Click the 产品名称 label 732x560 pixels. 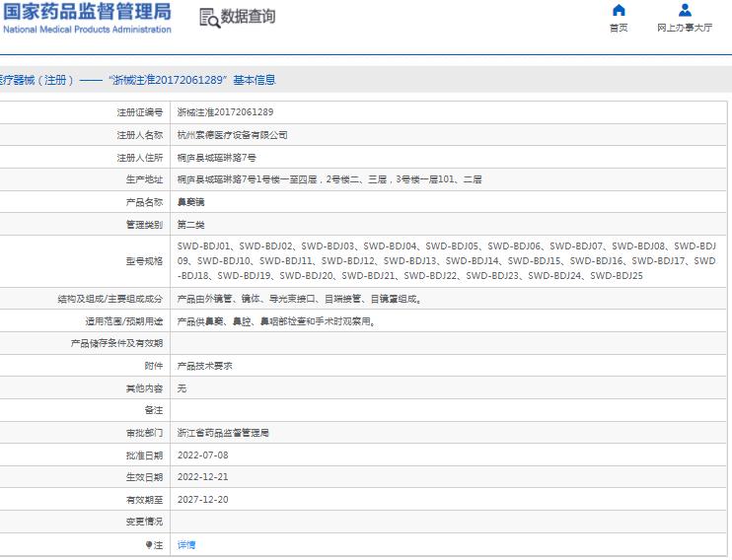pyautogui.click(x=144, y=202)
